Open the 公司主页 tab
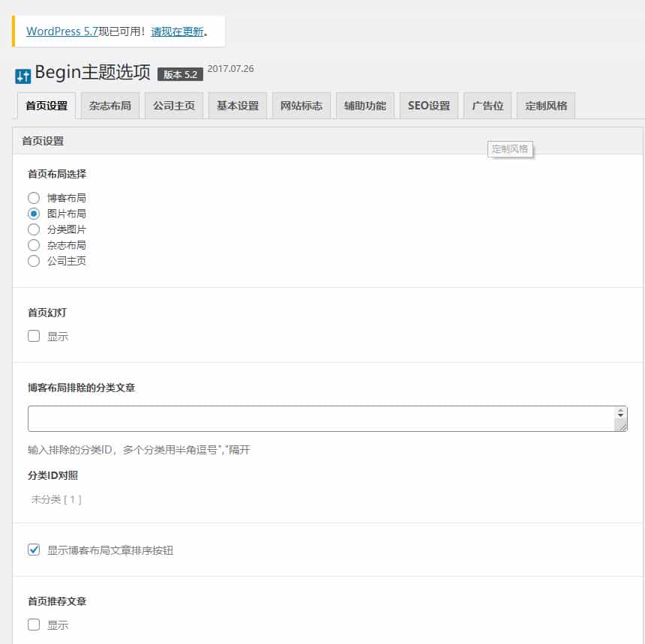Image resolution: width=645 pixels, height=644 pixels. pos(174,105)
